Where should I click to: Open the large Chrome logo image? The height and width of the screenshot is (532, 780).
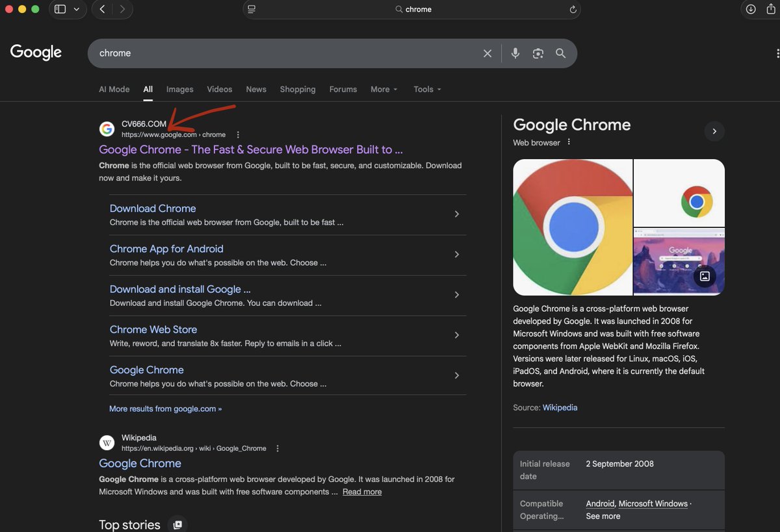click(x=573, y=227)
